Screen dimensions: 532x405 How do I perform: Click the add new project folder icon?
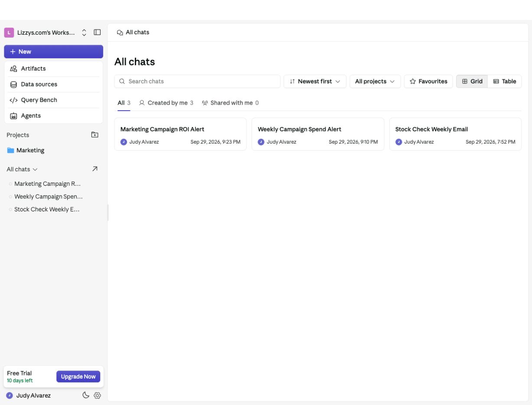[95, 135]
